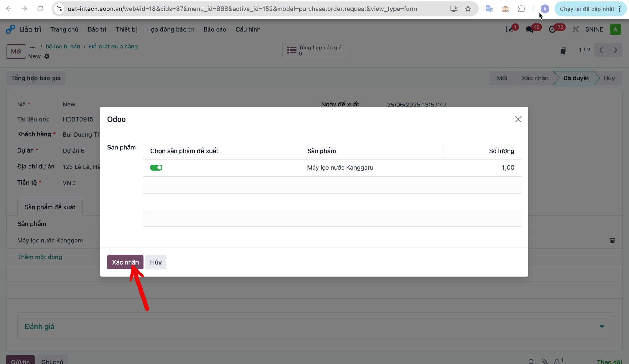Viewport: 629px width, 364px height.
Task: Confirm with the Xác nhận button
Action: 125,262
